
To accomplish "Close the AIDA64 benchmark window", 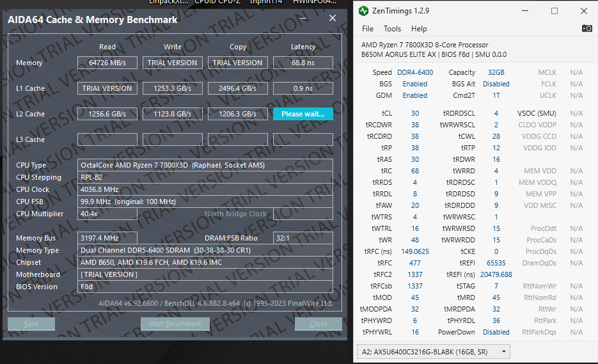I will [x=333, y=18].
